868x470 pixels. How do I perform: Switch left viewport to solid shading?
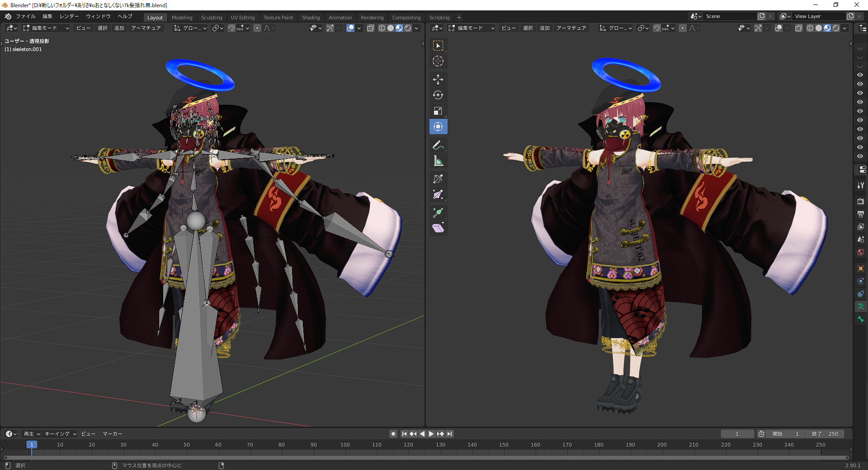[x=391, y=28]
